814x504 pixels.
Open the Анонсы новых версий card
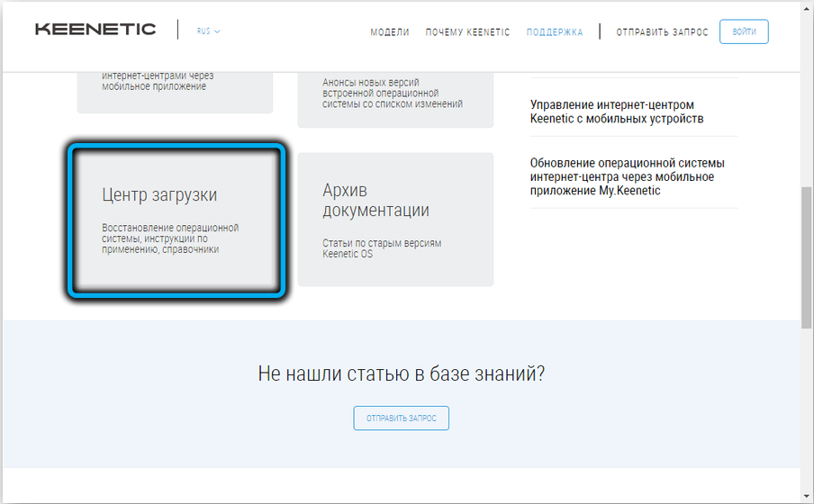(x=395, y=94)
